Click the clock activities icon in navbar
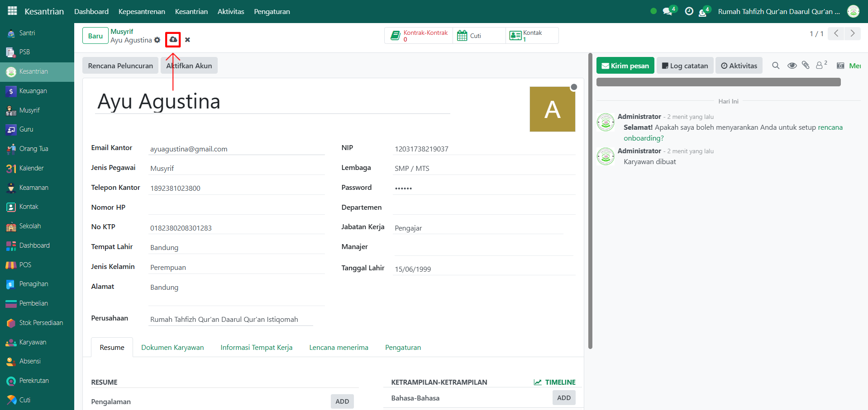The height and width of the screenshot is (410, 868). click(689, 11)
